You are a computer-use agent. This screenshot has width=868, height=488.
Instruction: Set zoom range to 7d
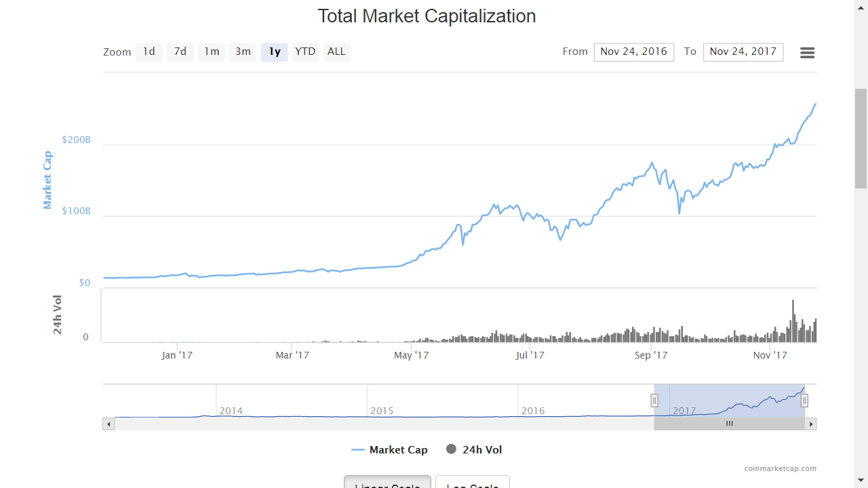click(180, 52)
